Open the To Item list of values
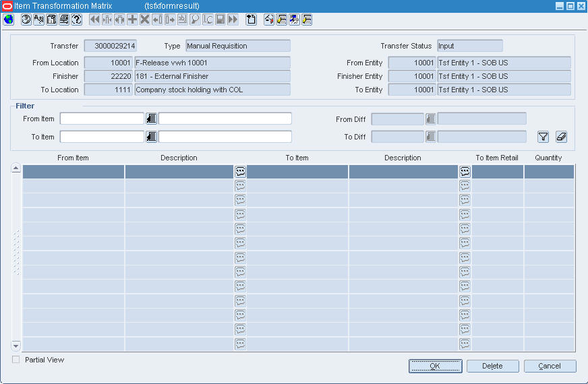Screen dimensions: 588x384 (151, 137)
